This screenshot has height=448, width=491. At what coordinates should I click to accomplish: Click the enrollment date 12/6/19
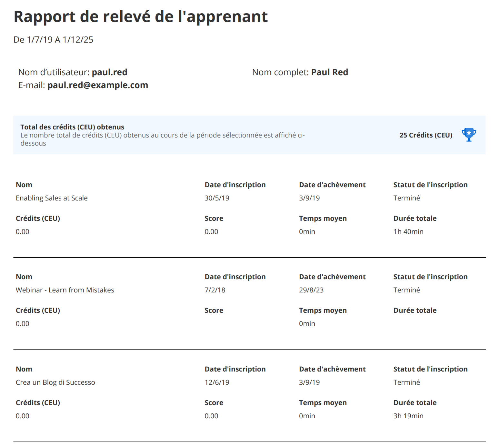pos(217,382)
